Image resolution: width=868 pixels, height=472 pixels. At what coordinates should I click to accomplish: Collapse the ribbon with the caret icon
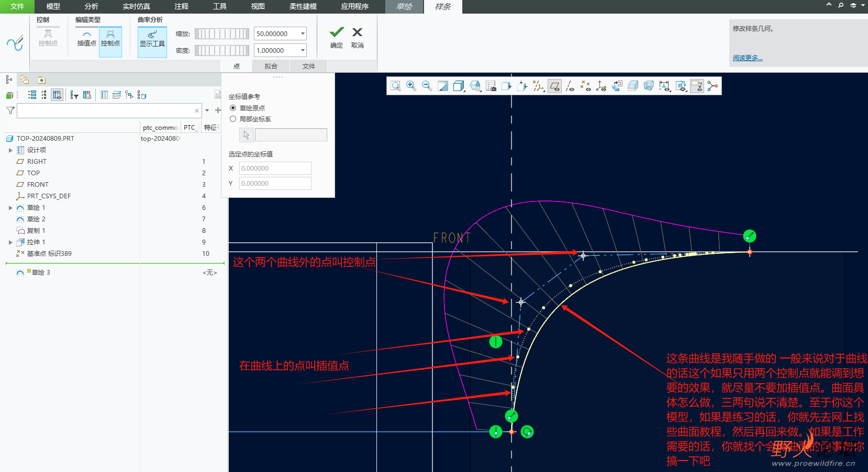click(829, 5)
